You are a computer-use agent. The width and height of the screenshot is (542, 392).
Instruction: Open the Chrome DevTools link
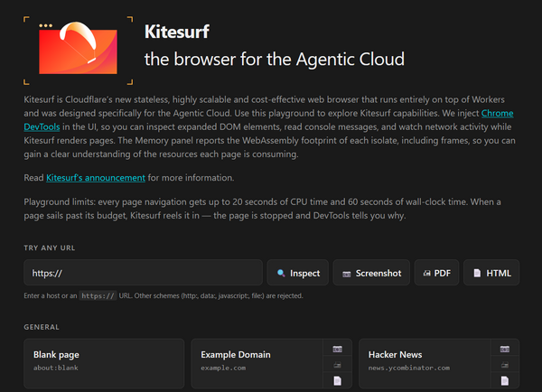497,114
